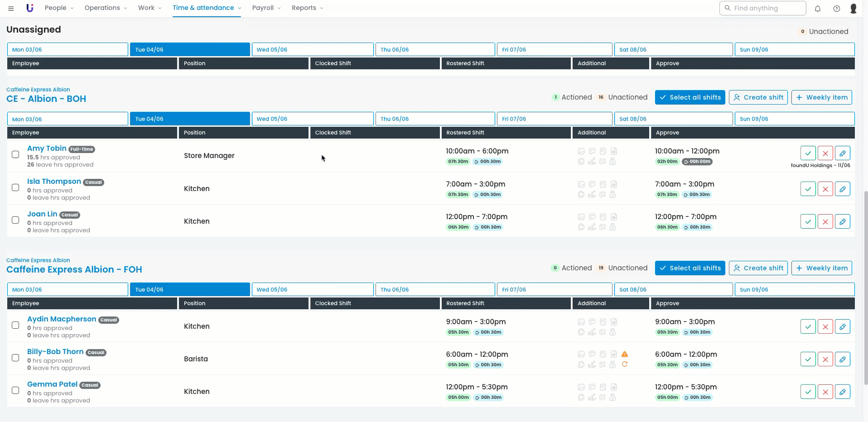Screen dimensions: 868x422
Task: Focus the Find anything search field
Action: click(x=766, y=8)
